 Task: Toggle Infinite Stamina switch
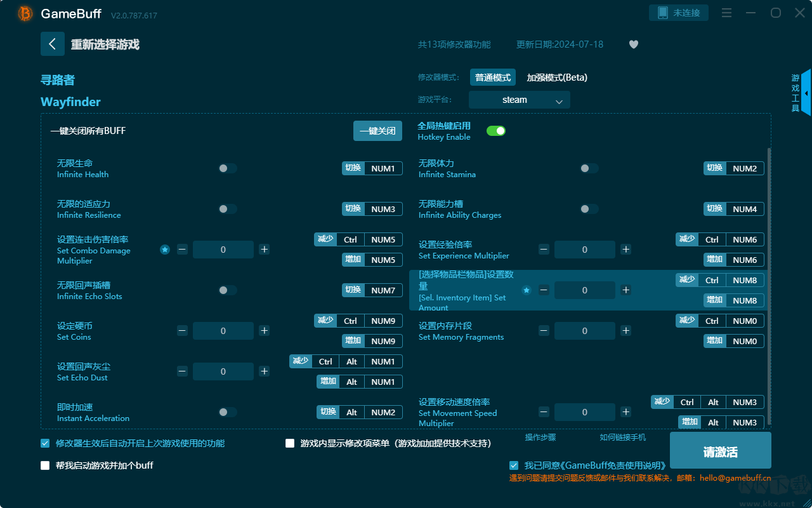point(589,168)
